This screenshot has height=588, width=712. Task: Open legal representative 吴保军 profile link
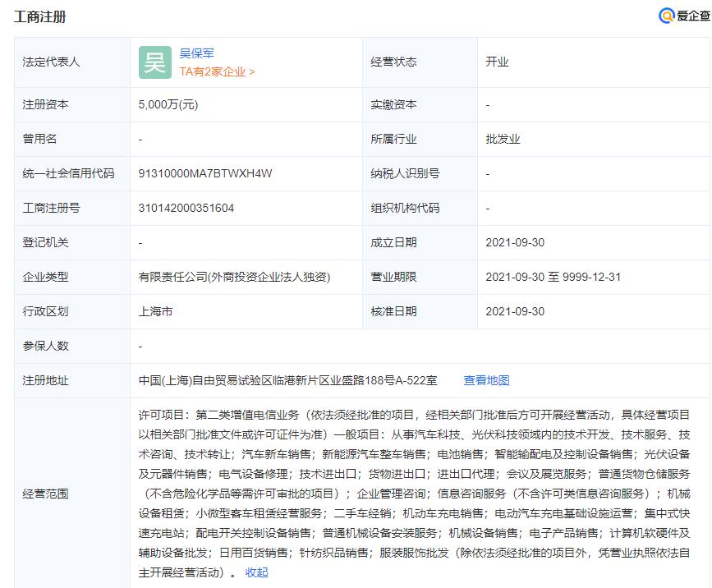coord(197,53)
